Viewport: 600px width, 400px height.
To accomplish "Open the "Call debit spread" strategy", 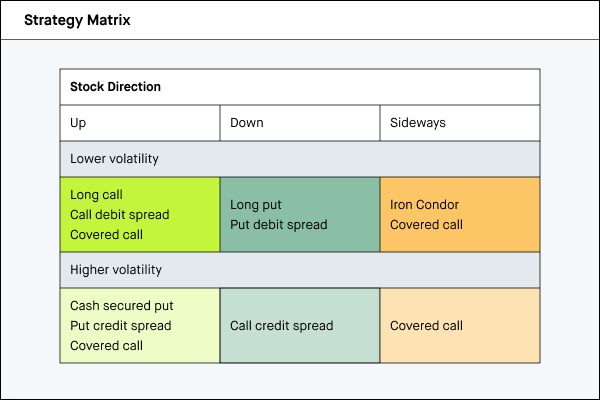I will pos(119,215).
